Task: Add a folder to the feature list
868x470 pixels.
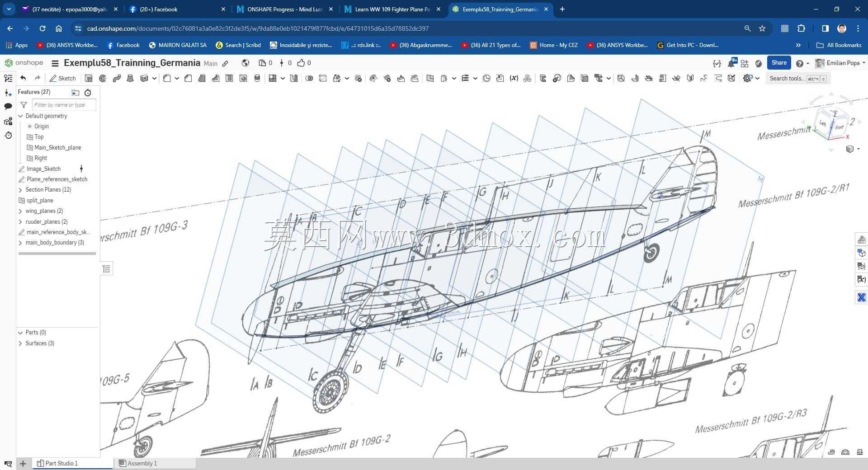Action: click(x=75, y=93)
